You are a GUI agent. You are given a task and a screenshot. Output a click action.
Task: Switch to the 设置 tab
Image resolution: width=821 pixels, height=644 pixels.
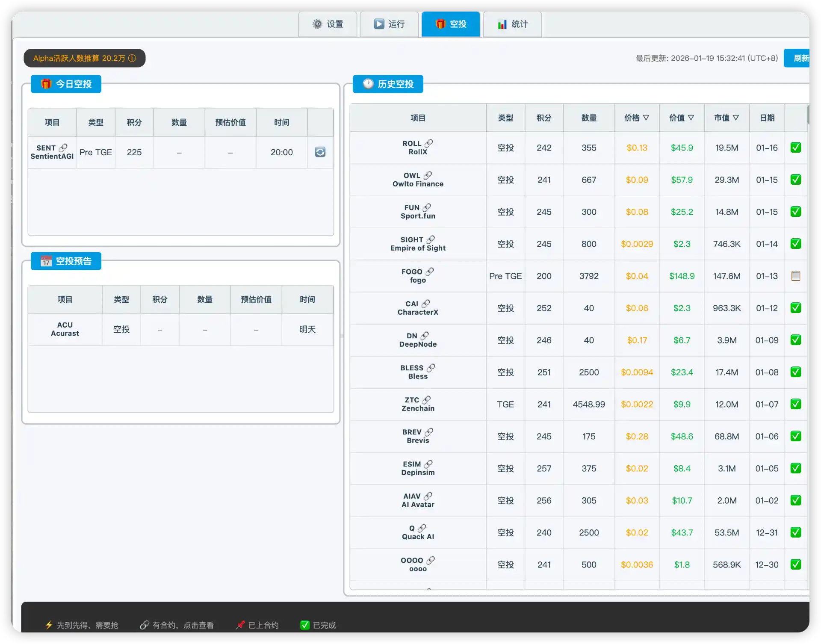pos(328,24)
